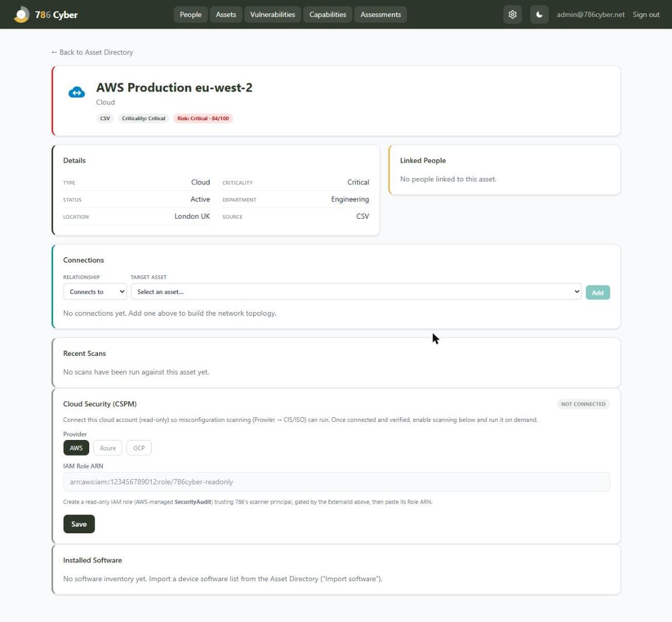Image resolution: width=672 pixels, height=622 pixels.
Task: Click the bold SecurityAudit text
Action: point(193,502)
